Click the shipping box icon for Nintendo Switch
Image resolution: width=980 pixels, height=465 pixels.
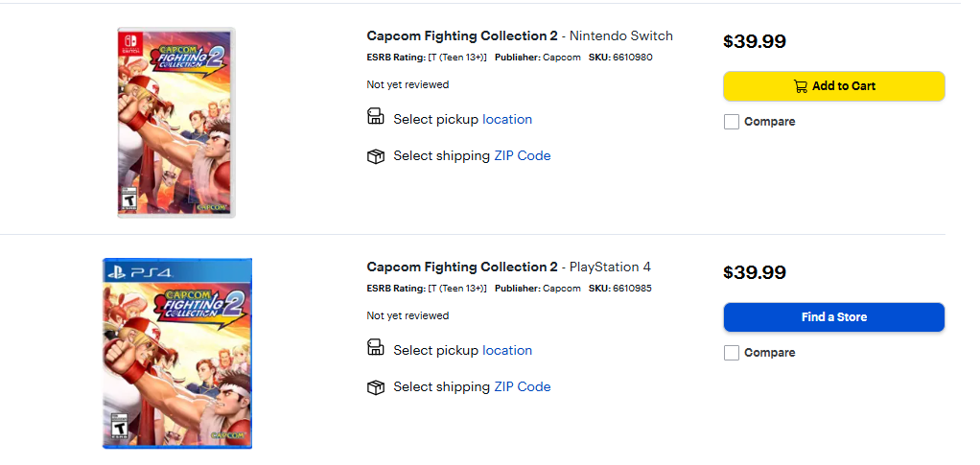coord(376,156)
